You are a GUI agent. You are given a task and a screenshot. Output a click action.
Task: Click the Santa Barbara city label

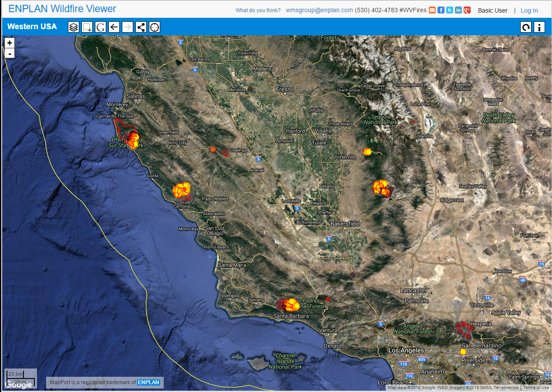291,316
